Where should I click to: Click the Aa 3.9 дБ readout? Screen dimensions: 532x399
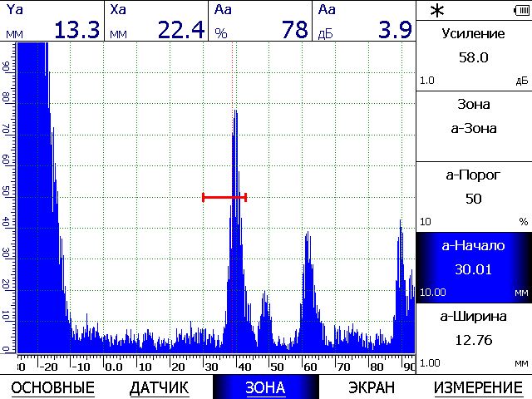click(x=364, y=21)
